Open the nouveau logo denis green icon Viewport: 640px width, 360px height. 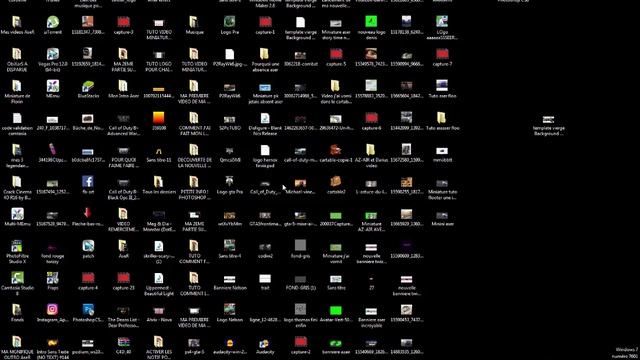371,21
